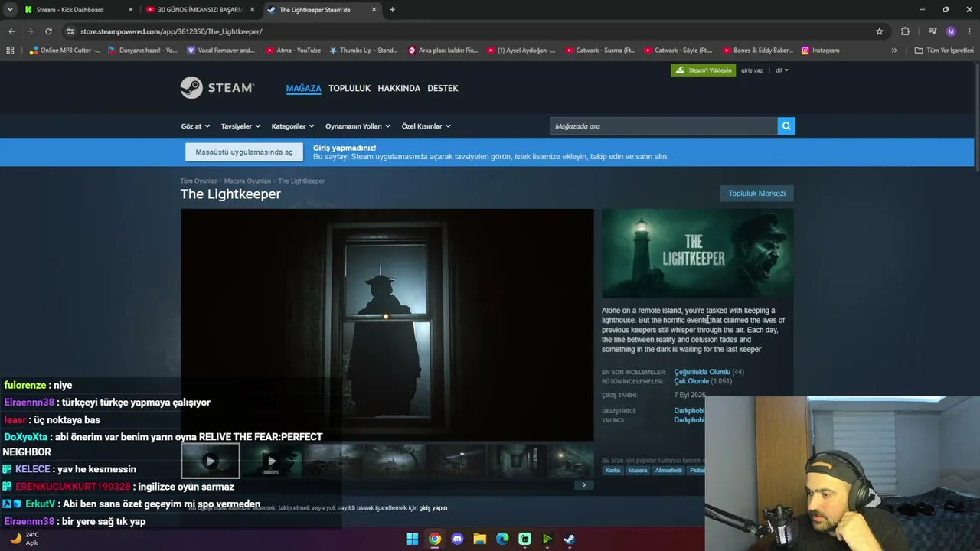Expand the Kategoriler dropdown
980x551 pixels.
292,126
